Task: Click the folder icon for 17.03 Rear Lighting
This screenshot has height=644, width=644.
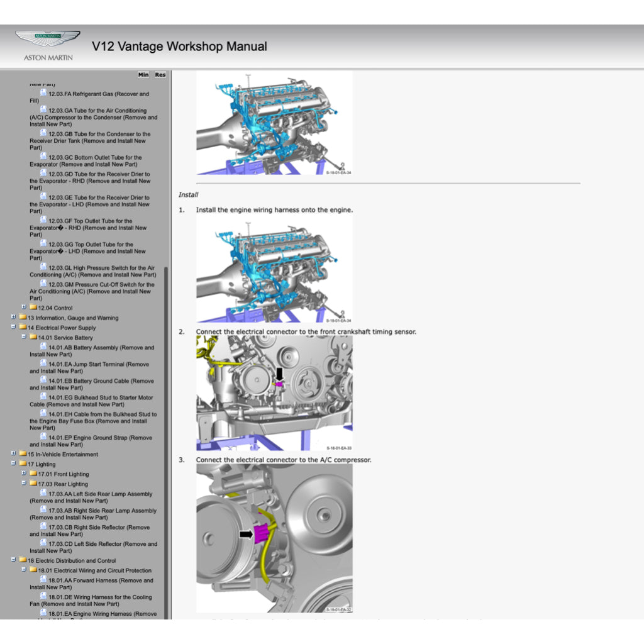Action: (x=32, y=484)
